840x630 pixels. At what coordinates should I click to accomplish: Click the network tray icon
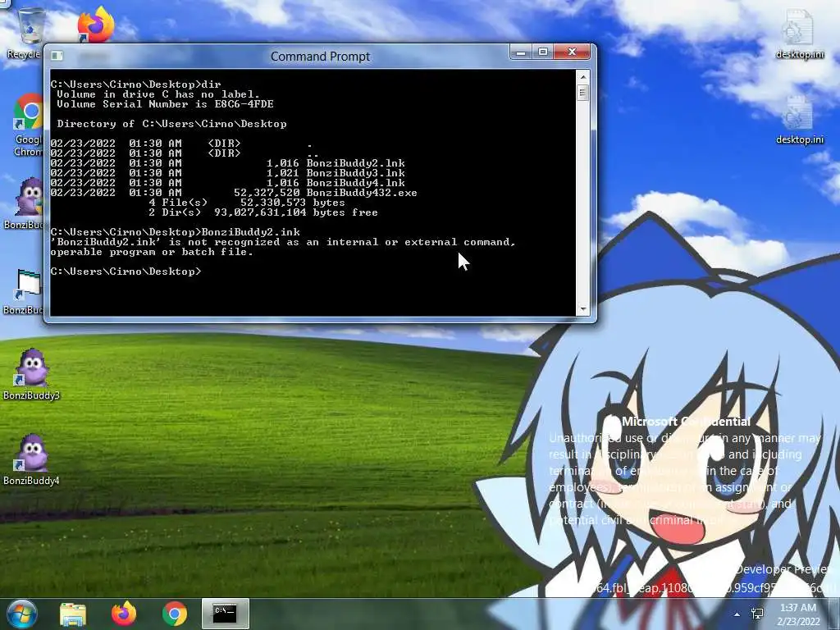click(757, 614)
